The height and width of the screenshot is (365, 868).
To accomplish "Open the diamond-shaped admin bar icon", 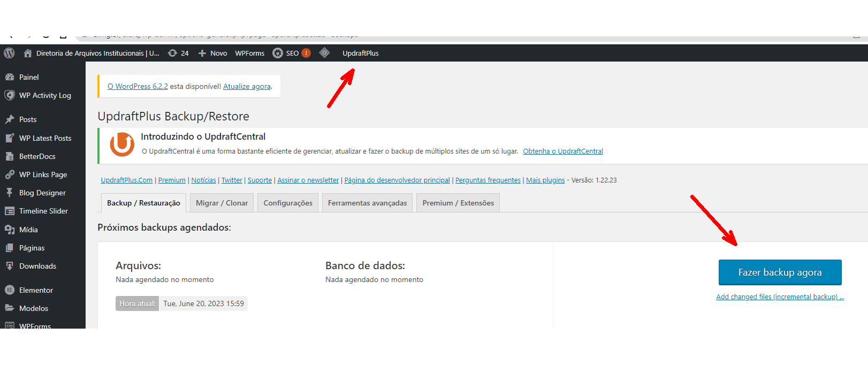I will pyautogui.click(x=324, y=52).
